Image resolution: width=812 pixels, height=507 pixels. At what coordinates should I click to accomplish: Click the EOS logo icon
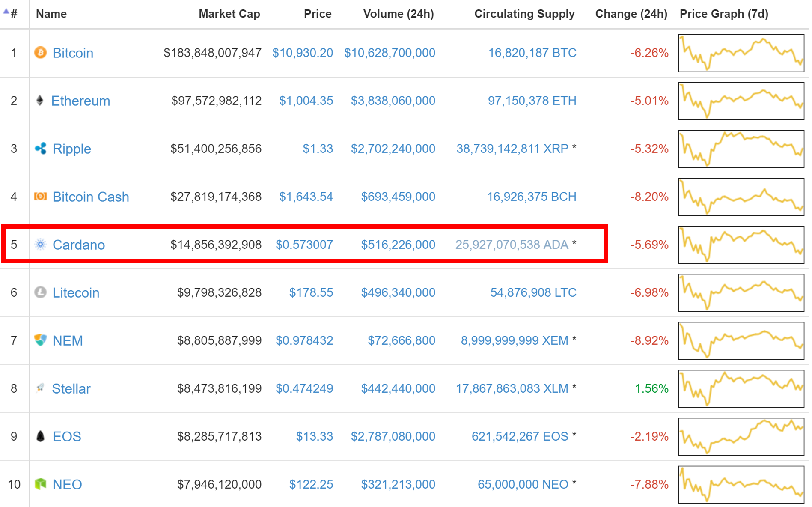40,436
